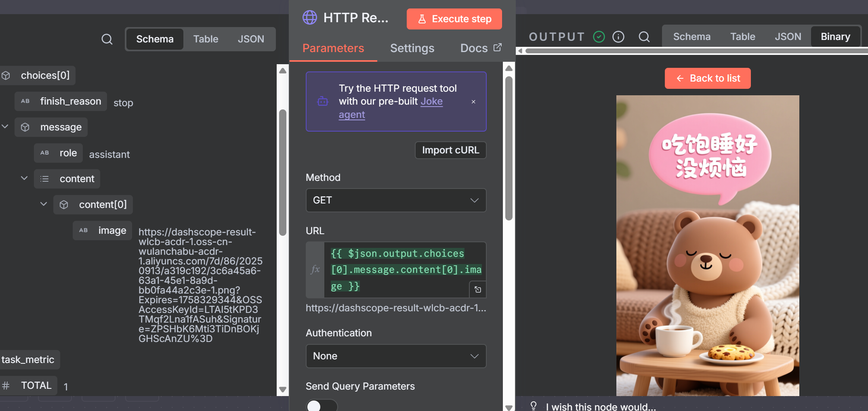Open the Method GET dropdown

[396, 200]
